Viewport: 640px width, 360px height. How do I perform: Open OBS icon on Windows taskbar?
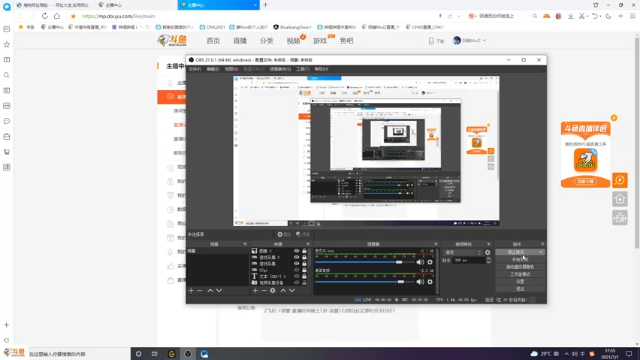pos(188,354)
